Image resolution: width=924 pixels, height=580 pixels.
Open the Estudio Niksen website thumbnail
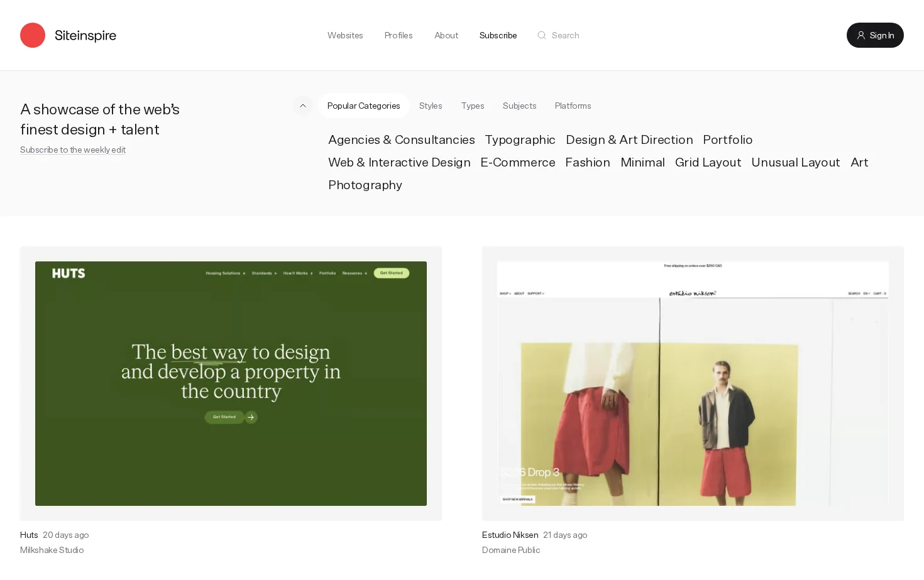[693, 383]
